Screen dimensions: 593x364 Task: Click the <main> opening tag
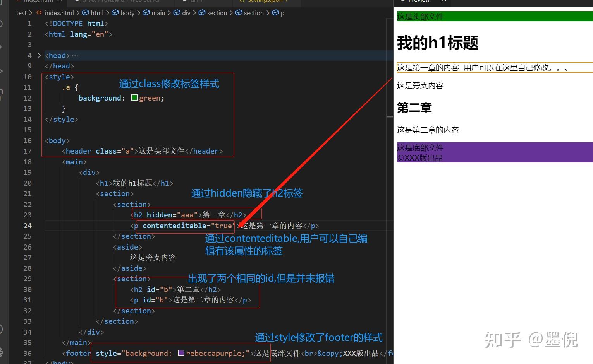coord(74,162)
